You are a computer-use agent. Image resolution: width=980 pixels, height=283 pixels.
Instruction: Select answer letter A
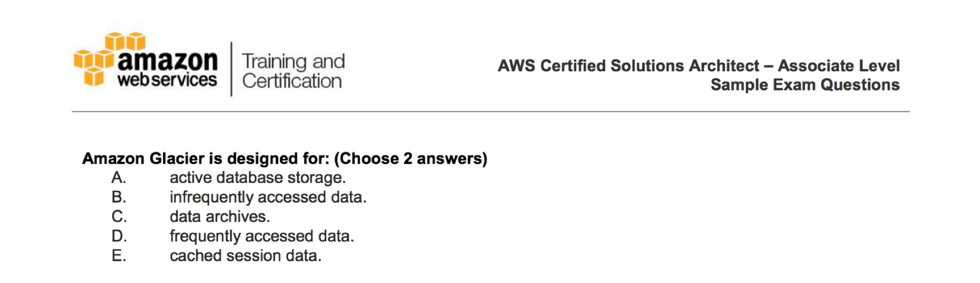coord(118,178)
